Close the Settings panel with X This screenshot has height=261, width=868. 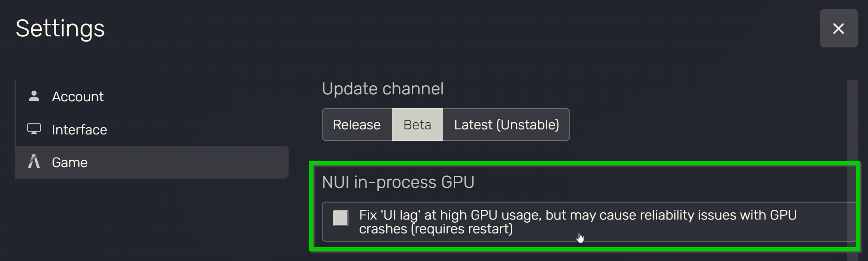(x=838, y=29)
